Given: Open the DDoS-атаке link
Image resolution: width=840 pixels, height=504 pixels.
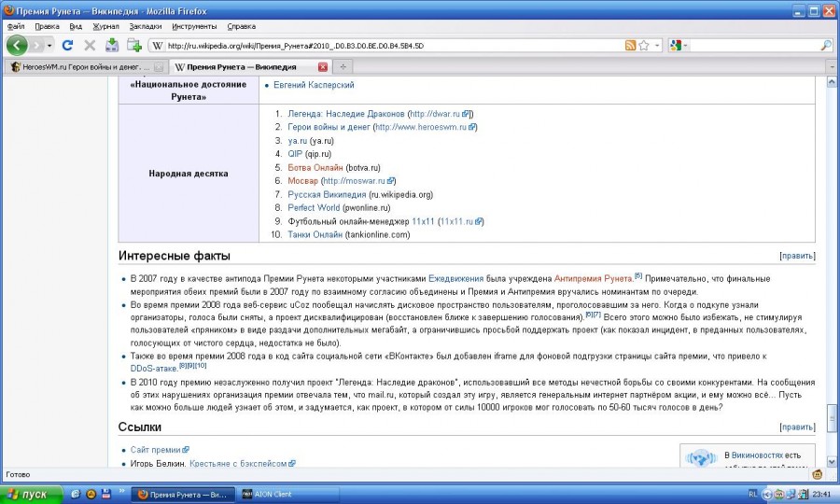Looking at the screenshot, I should pos(153,369).
